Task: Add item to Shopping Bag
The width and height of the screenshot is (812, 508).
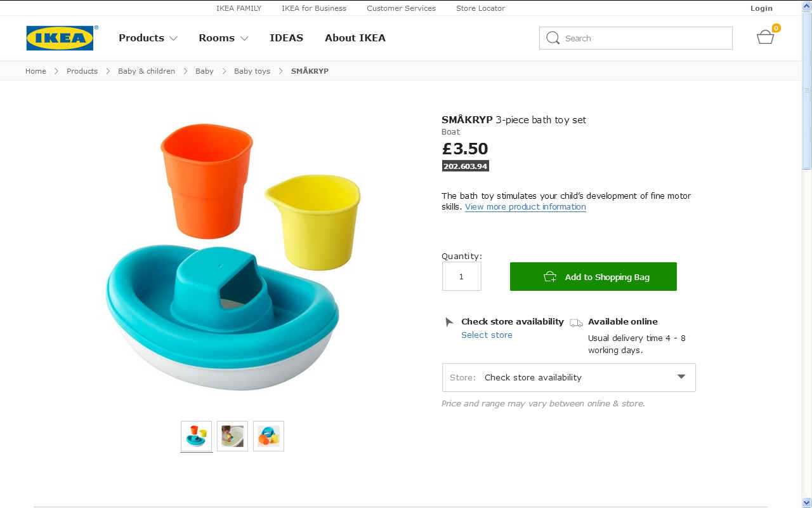Action: pyautogui.click(x=593, y=277)
